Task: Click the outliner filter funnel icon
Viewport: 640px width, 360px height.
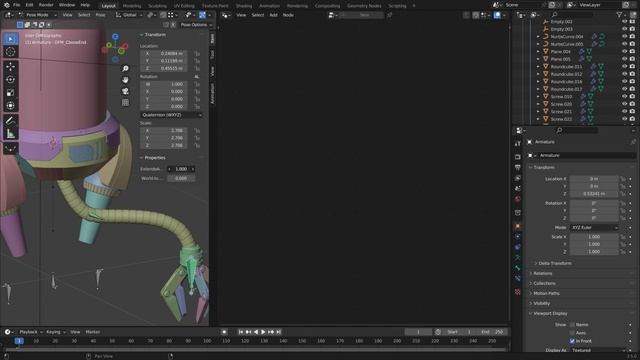Action: pyautogui.click(x=620, y=15)
